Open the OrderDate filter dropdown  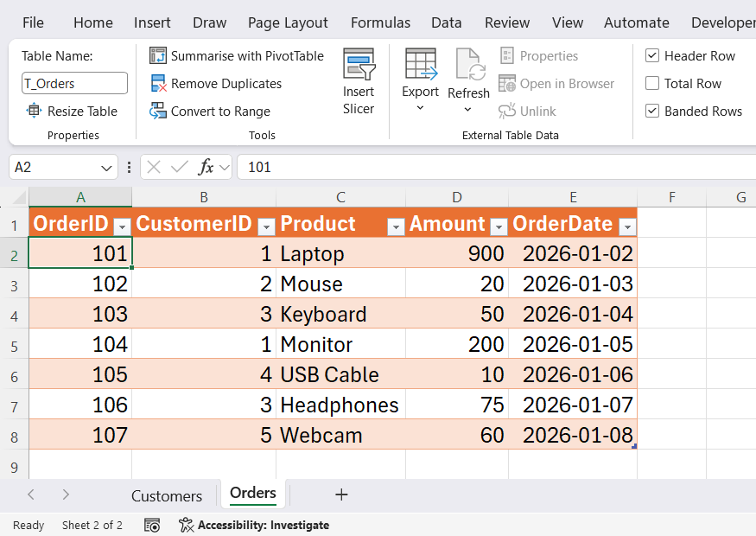click(627, 227)
